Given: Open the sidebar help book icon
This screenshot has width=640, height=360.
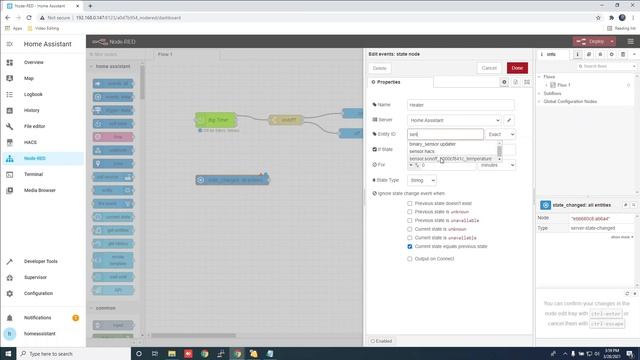Looking at the screenshot, I should [589, 54].
